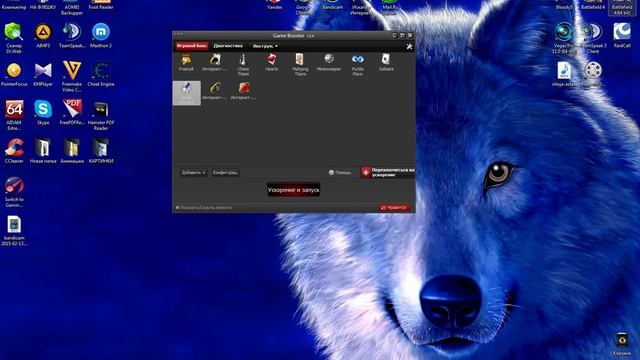The height and width of the screenshot is (360, 640).
Task: Select the AIDA64 Extreme desktop icon
Action: click(14, 116)
